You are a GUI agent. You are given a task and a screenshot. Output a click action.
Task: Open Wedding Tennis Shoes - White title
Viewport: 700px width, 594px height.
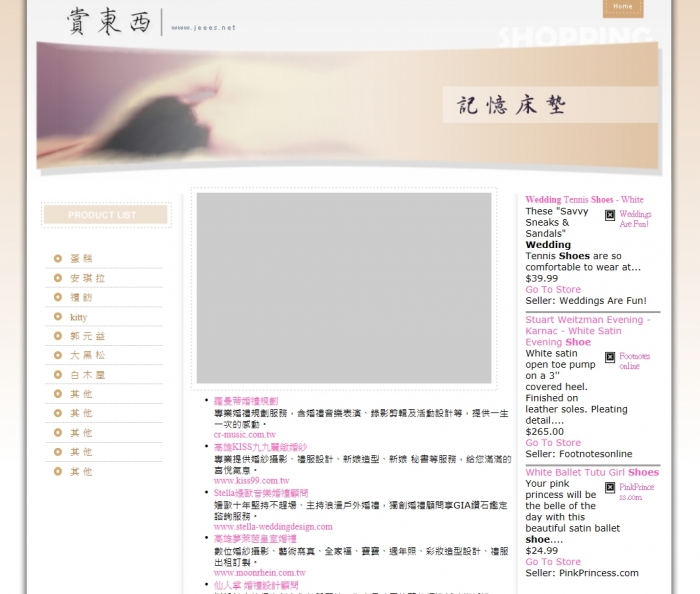click(584, 199)
